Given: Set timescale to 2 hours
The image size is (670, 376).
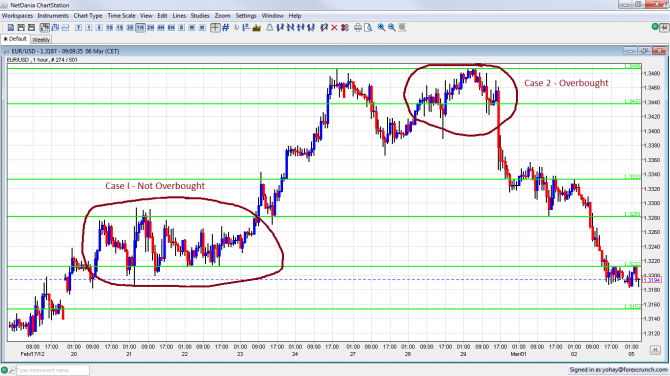Looking at the screenshot, I should [150, 27].
